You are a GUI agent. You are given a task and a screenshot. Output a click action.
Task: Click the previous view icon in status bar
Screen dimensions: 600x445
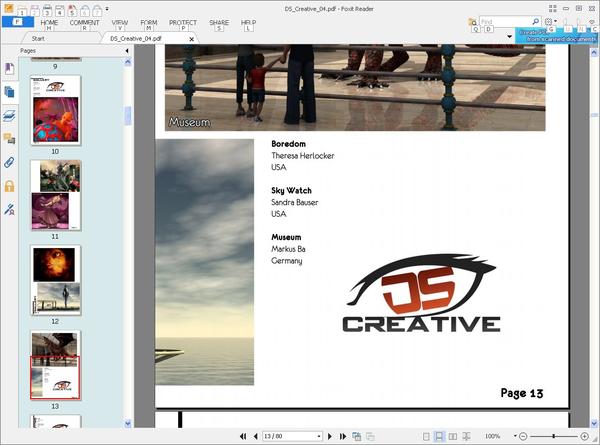tap(357, 436)
